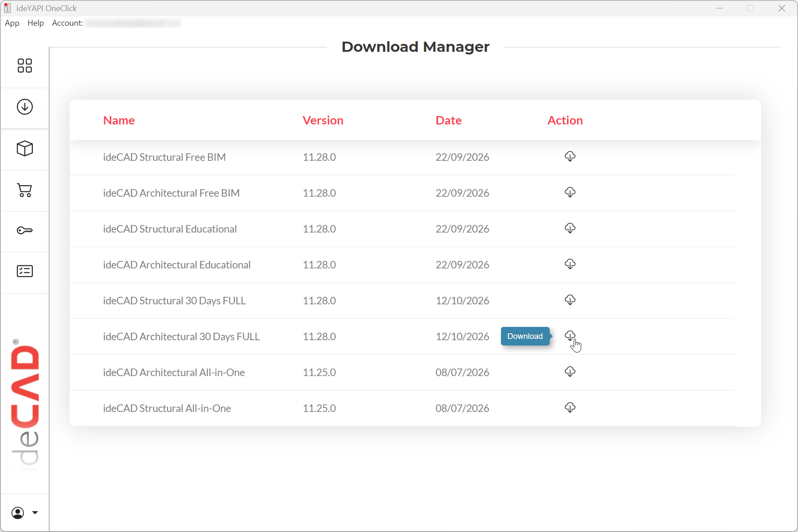The height and width of the screenshot is (532, 798).
Task: Open the 3D cube products icon
Action: (x=25, y=148)
